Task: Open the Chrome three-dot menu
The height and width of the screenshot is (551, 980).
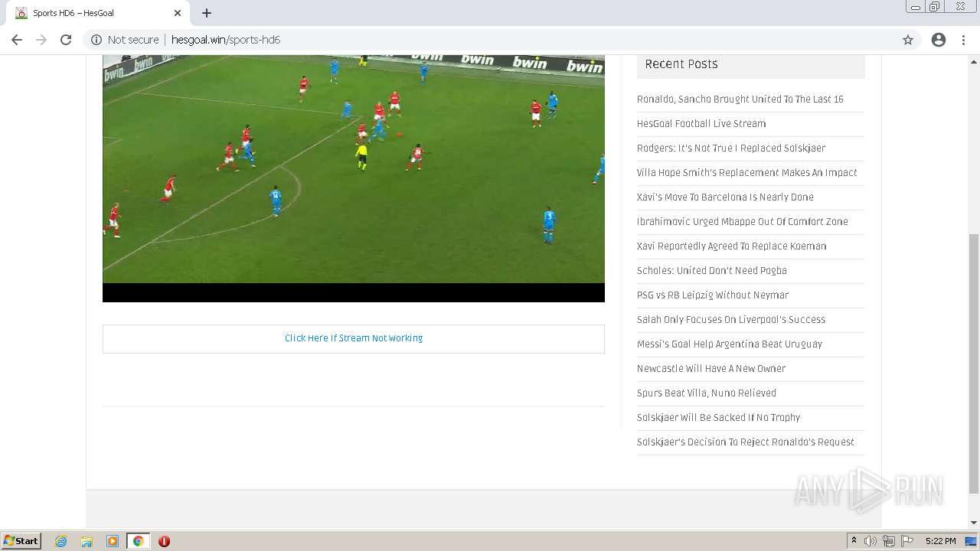Action: pos(963,40)
